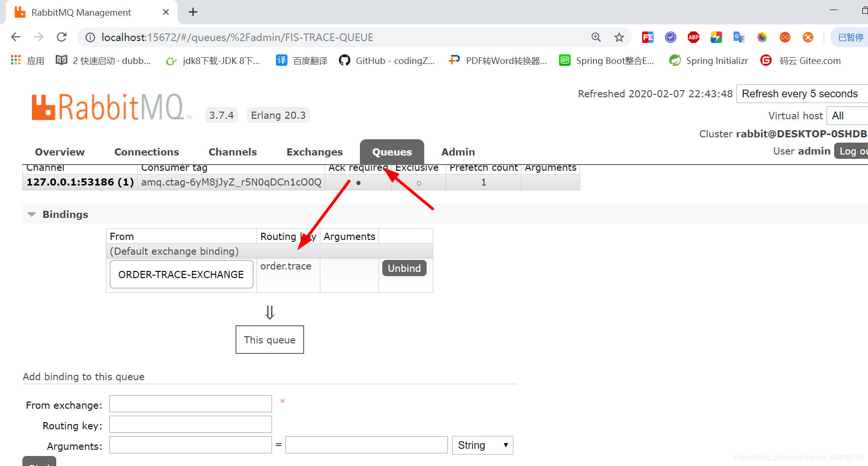This screenshot has height=466, width=868.
Task: Open the PDF to Word converter bookmark
Action: coord(498,61)
